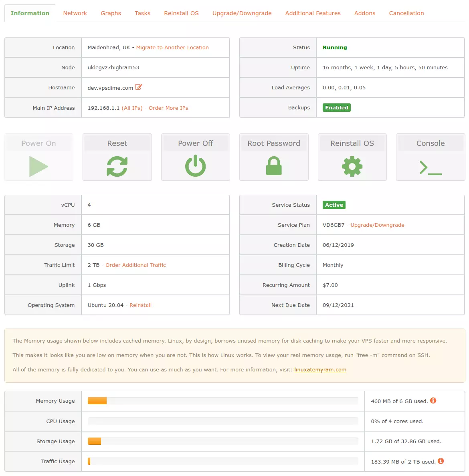
Task: Open the Order More IPs link
Action: 168,108
